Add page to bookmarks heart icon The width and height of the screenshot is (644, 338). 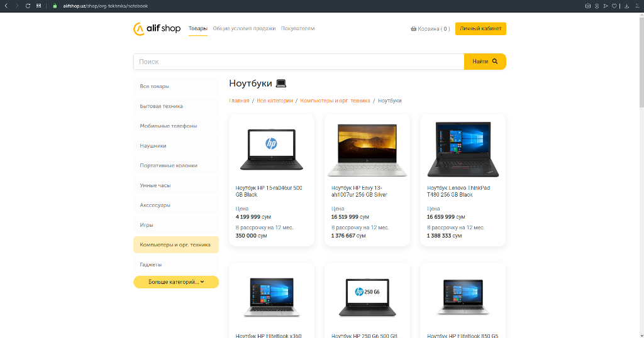point(614,6)
